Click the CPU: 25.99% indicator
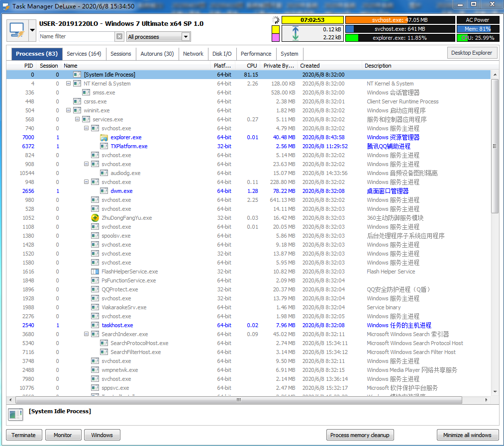504x446 pixels. click(478, 38)
